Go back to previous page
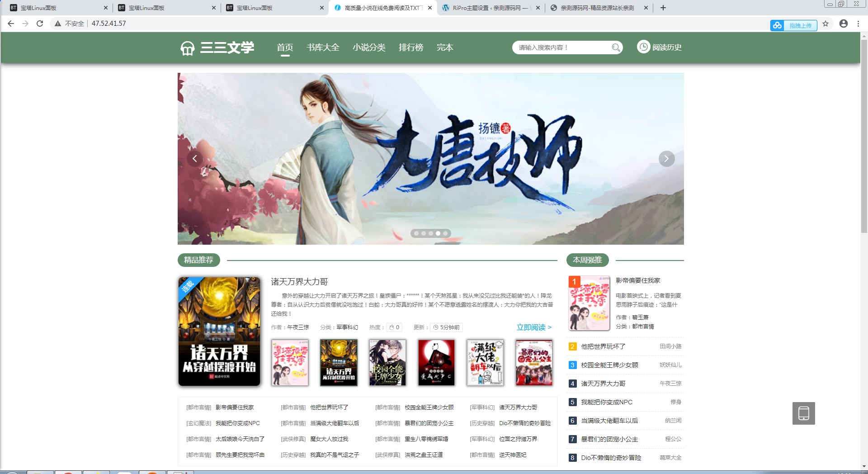This screenshot has height=474, width=868. (11, 24)
